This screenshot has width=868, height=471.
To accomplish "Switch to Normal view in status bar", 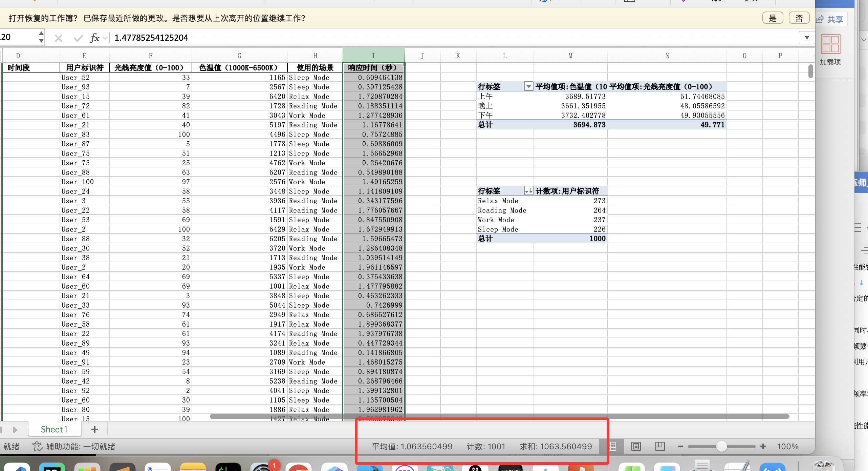I will [x=612, y=446].
